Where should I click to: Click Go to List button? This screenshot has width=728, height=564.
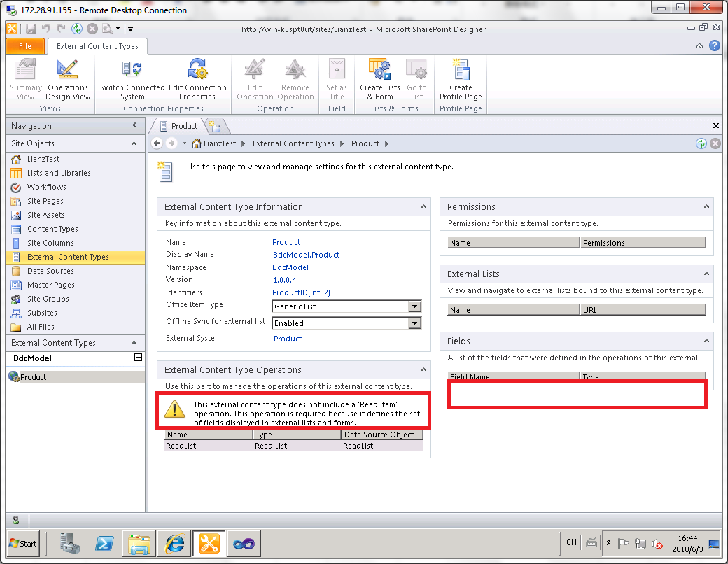[416, 79]
